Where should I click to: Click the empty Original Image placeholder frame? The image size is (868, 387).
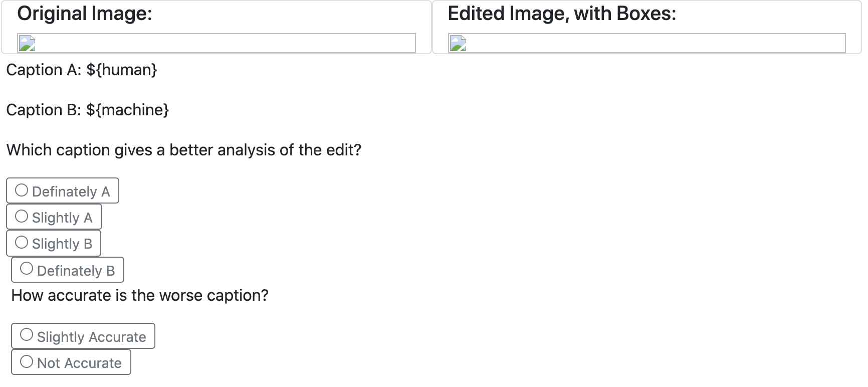pos(216,43)
